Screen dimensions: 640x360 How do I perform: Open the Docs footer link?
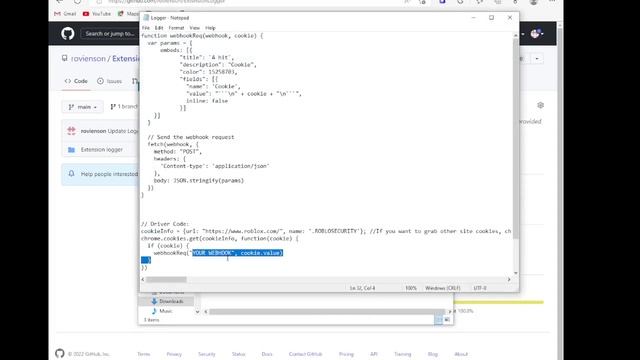[x=267, y=354]
